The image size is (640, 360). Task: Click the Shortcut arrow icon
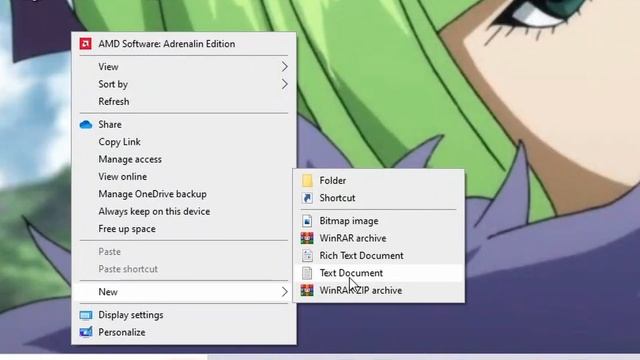point(307,198)
